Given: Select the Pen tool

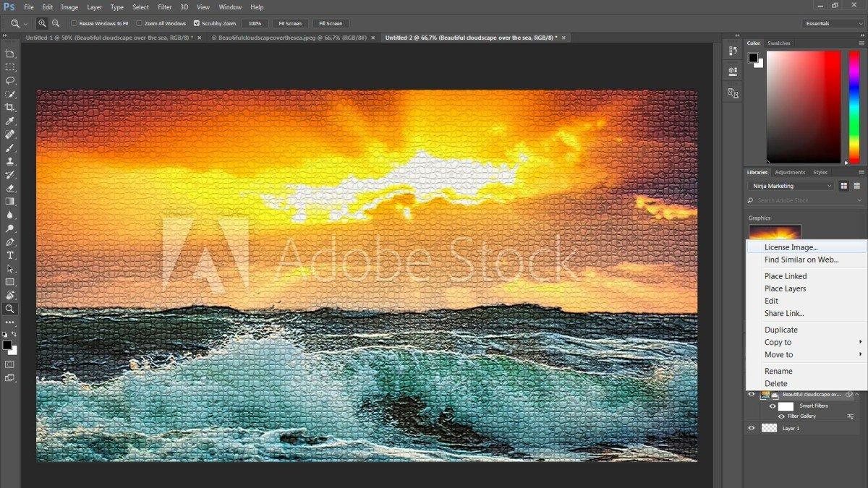Looking at the screenshot, I should point(10,241).
